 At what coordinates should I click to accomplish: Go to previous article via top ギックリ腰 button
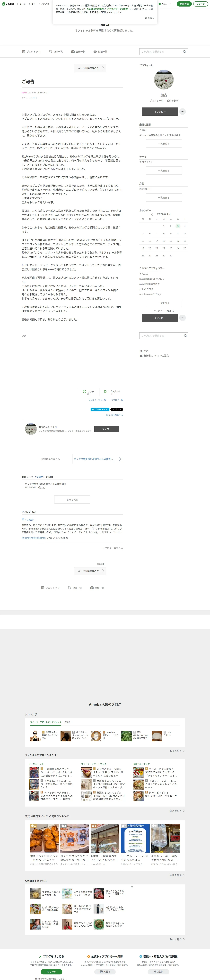[x=90, y=68]
